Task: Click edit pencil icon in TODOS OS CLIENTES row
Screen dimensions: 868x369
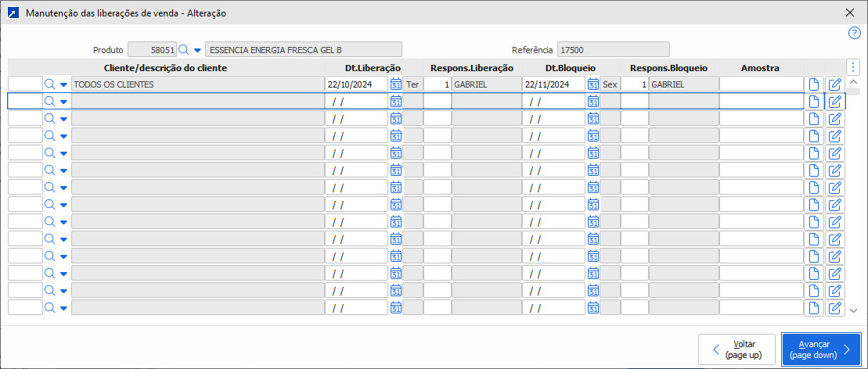Action: point(835,84)
